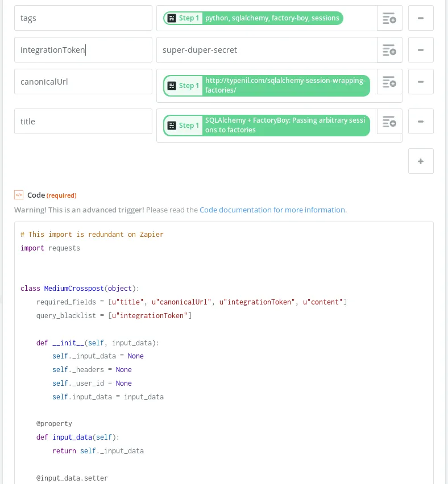Focus the integrationToken key field
The height and width of the screenshot is (484, 448).
83,50
